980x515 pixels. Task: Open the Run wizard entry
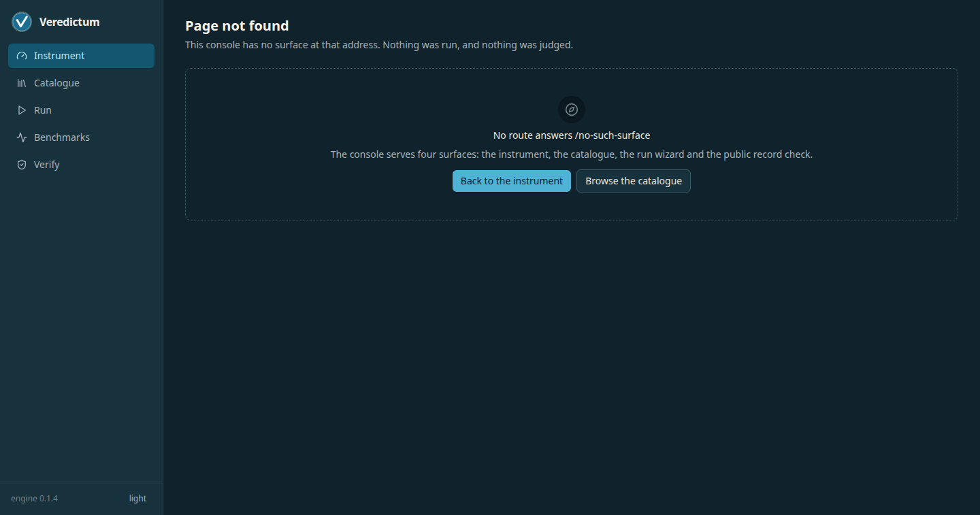(81, 110)
